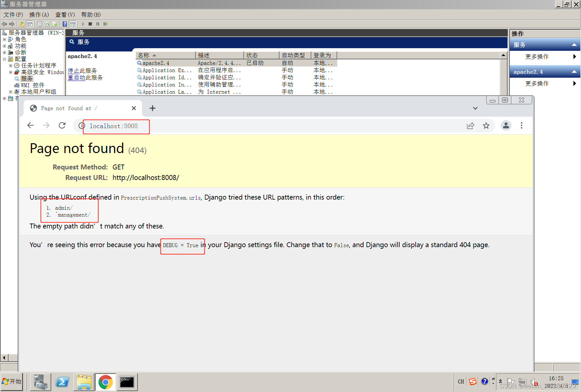Click the muted volume tray icon
The image size is (581, 392).
click(533, 382)
